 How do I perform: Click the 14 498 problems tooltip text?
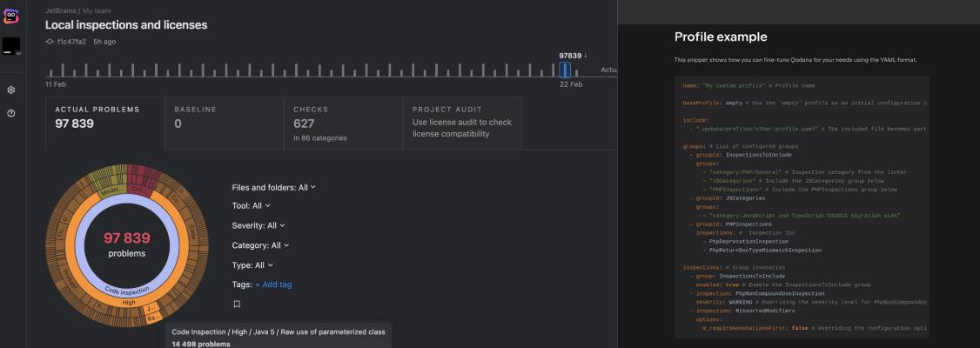(x=201, y=345)
